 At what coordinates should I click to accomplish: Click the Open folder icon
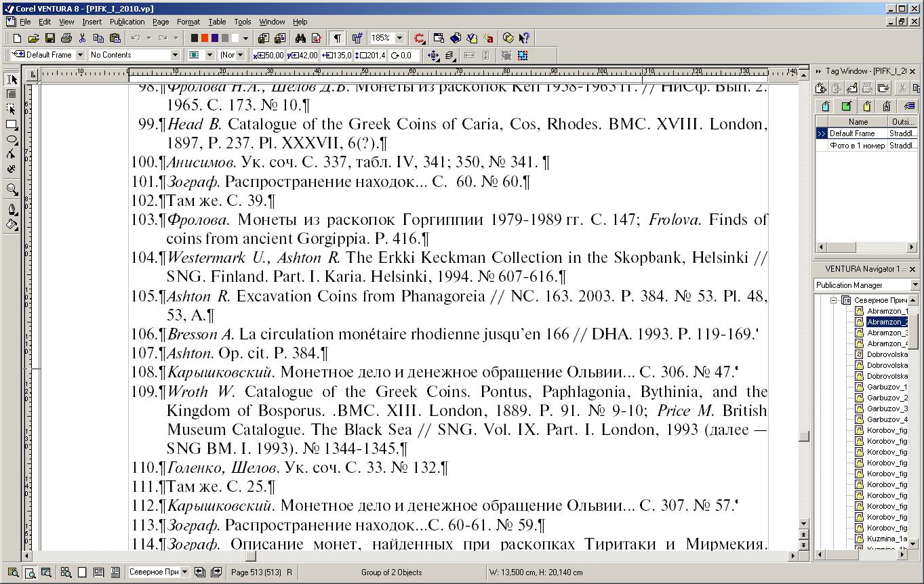coord(33,39)
